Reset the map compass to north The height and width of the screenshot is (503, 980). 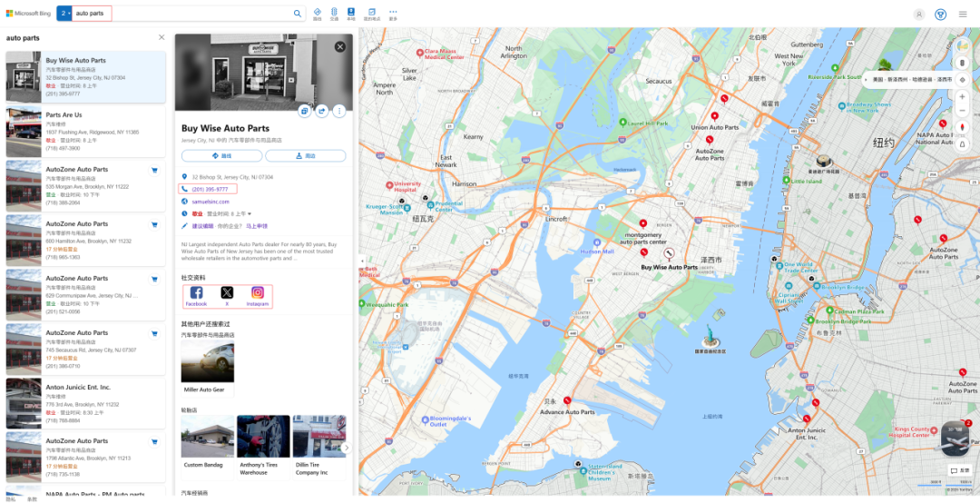pos(963,127)
